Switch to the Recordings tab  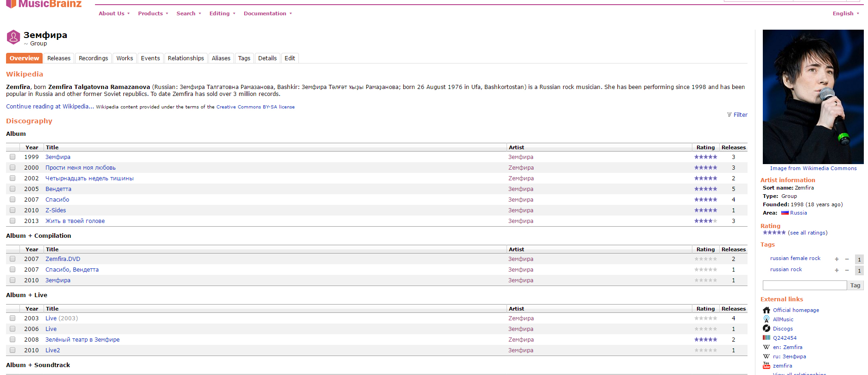pos(93,58)
